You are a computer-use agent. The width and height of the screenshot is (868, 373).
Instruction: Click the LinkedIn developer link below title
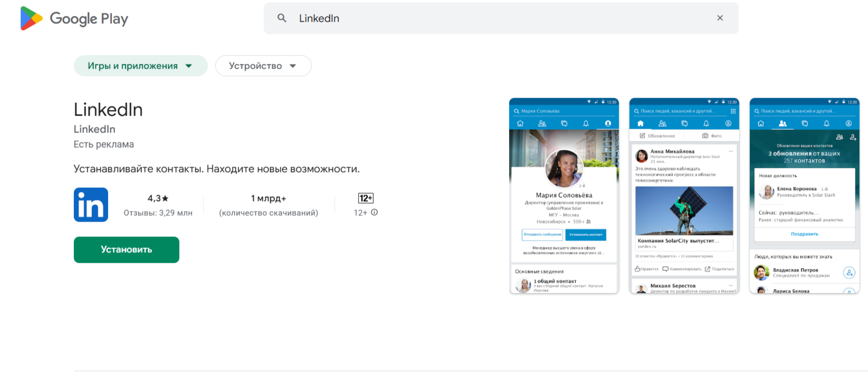[94, 129]
